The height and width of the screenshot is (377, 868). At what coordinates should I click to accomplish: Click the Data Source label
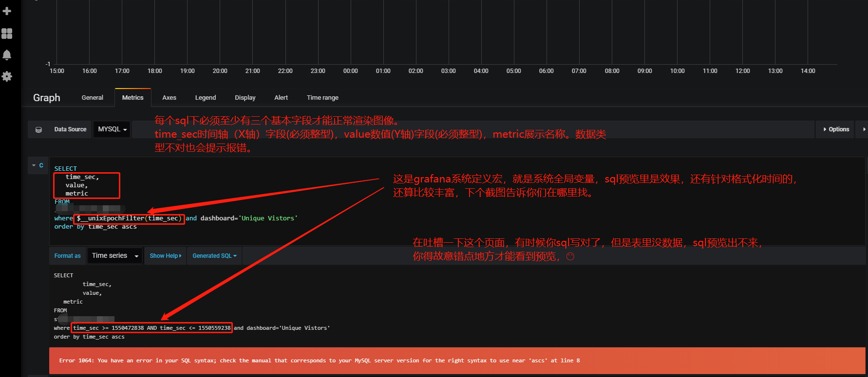[x=70, y=129]
